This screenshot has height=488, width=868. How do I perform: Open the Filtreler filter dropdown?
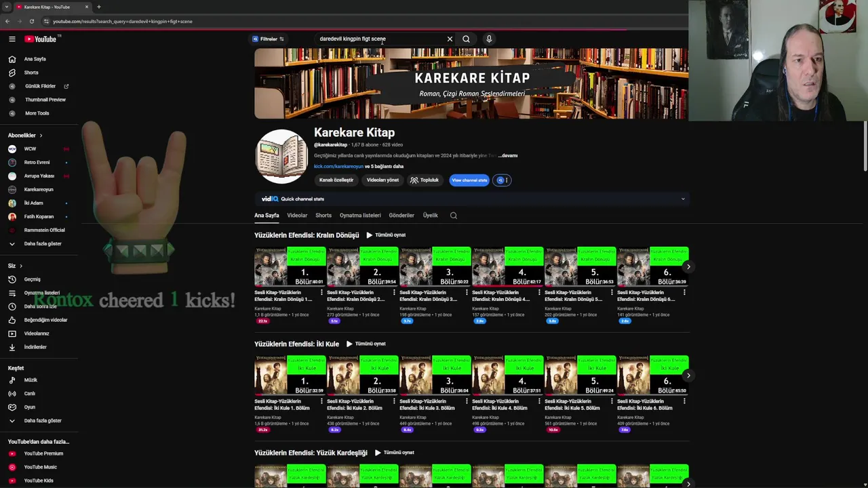point(269,39)
